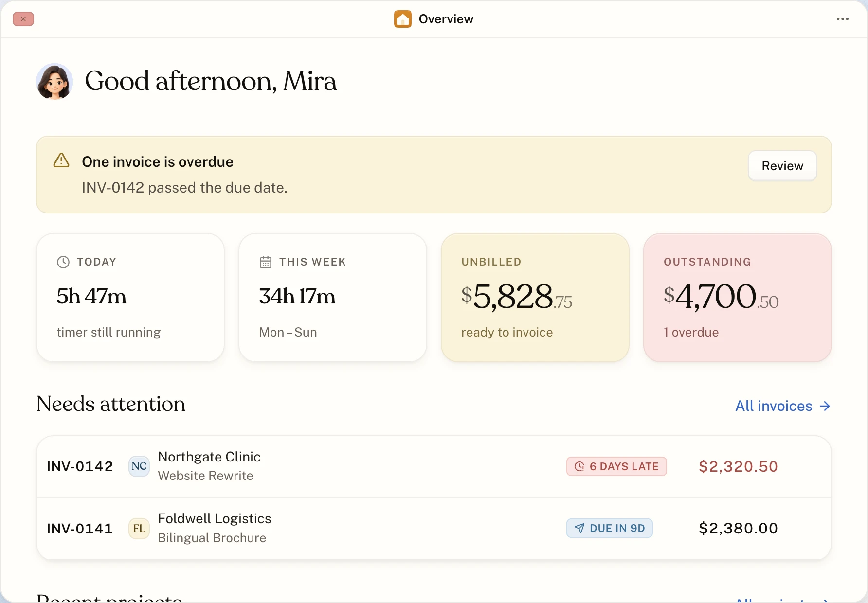Click the Mon–Sun date range text

pyautogui.click(x=288, y=332)
